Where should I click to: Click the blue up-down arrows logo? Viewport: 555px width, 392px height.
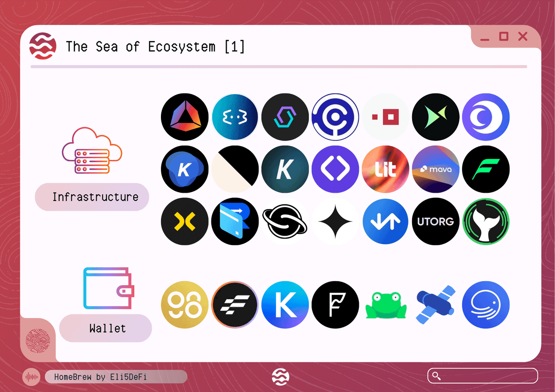pos(385,221)
